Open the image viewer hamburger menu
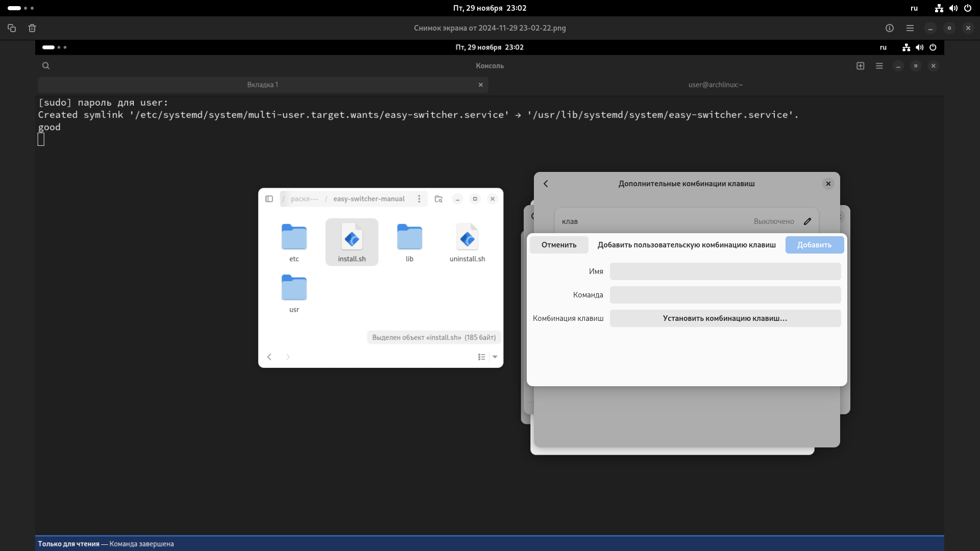Screen dimensions: 980x551 (910, 28)
